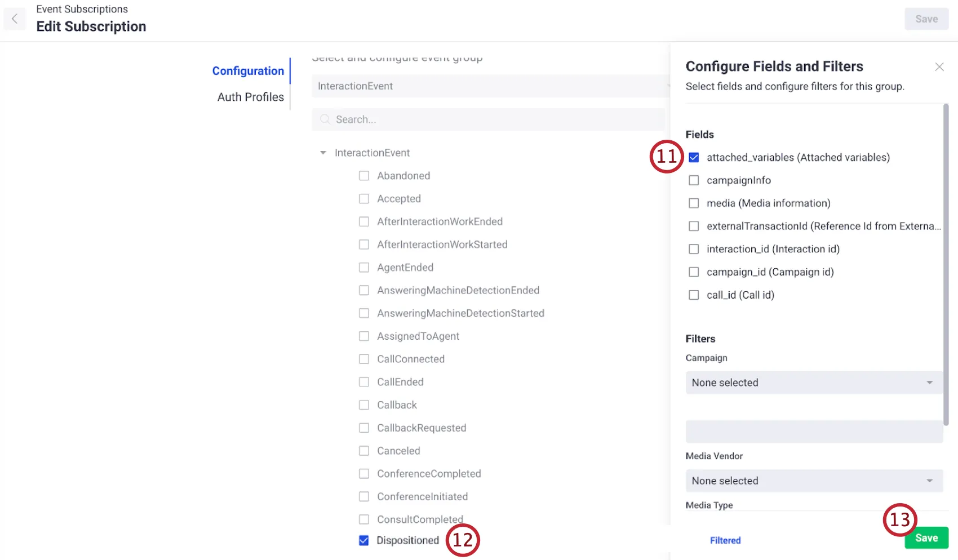The image size is (958, 560).
Task: Enable the campaignInfo field checkbox
Action: (694, 180)
